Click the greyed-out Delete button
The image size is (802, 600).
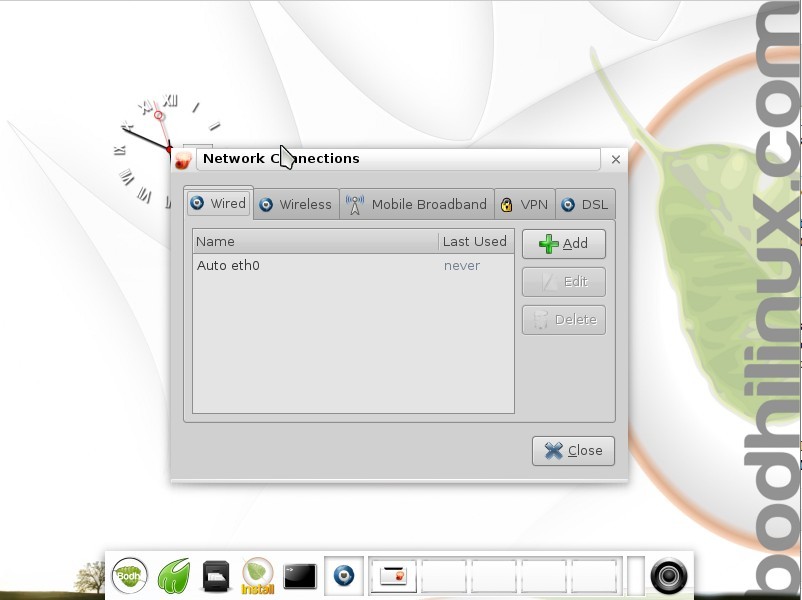[564, 320]
